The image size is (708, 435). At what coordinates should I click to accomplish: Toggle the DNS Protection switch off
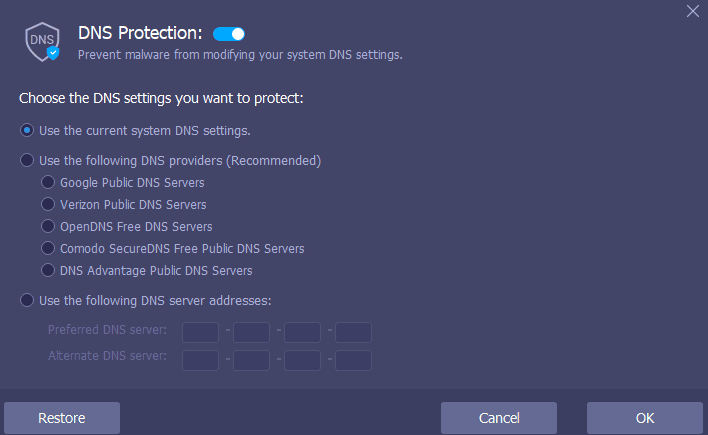pyautogui.click(x=229, y=34)
